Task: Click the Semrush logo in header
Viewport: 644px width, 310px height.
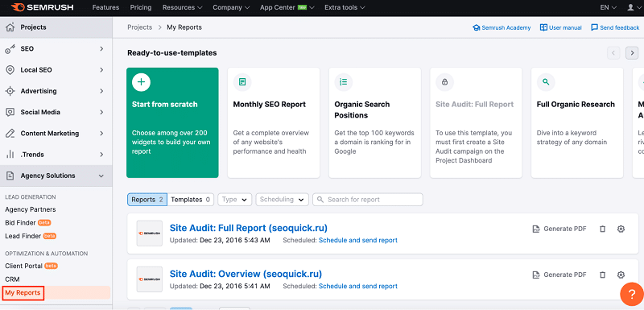Action: [x=43, y=7]
